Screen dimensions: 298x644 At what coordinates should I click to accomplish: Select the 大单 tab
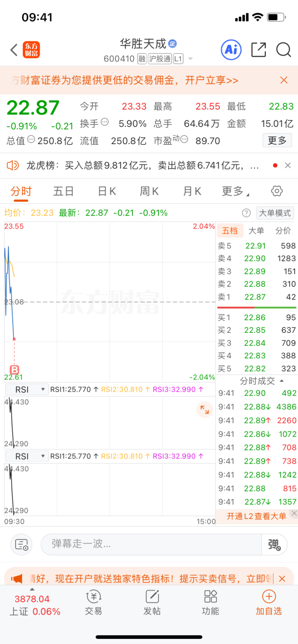256,230
